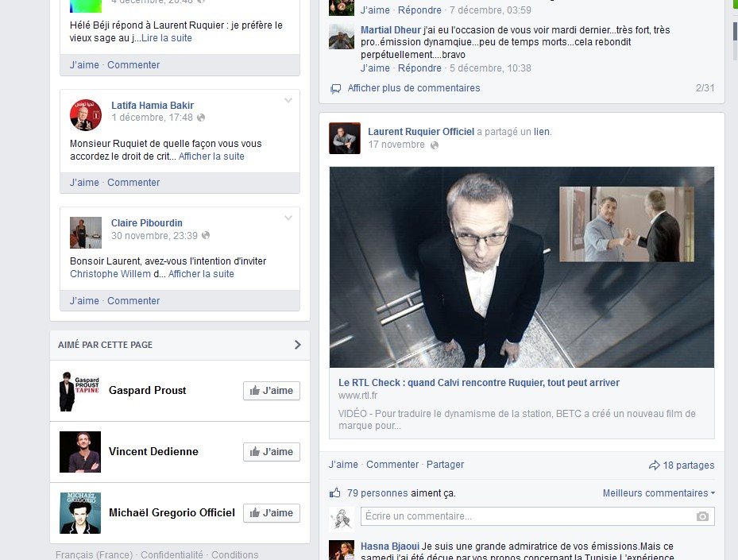Open the Meilleurs commentaires sort dropdown
This screenshot has height=560, width=738.
[659, 493]
